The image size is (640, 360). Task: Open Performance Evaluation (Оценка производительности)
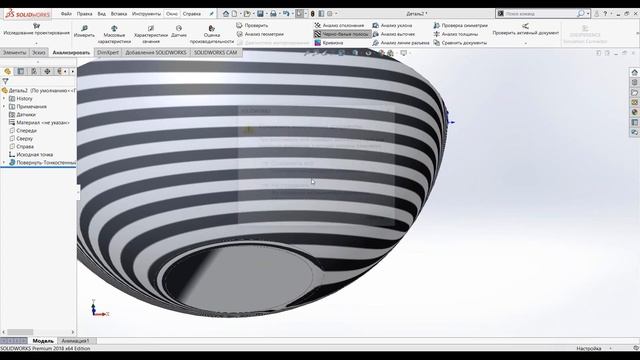point(211,34)
